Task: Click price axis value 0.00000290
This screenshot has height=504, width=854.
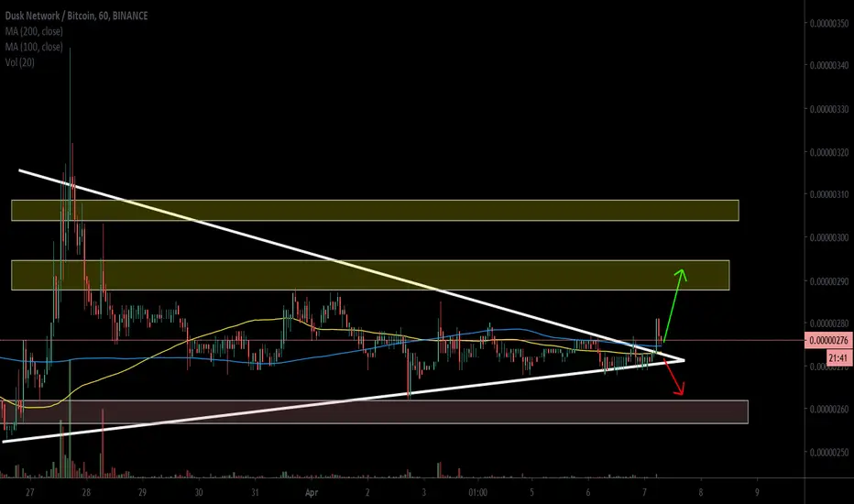Action: (829, 281)
